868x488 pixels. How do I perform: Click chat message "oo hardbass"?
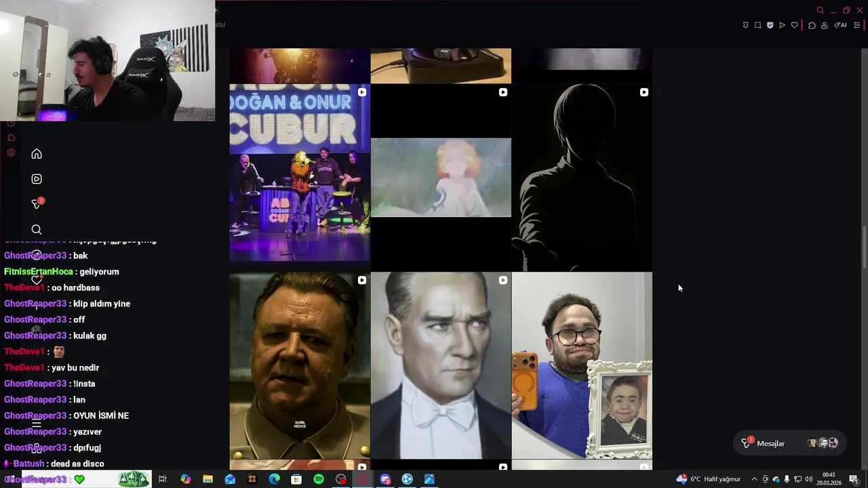click(x=76, y=288)
